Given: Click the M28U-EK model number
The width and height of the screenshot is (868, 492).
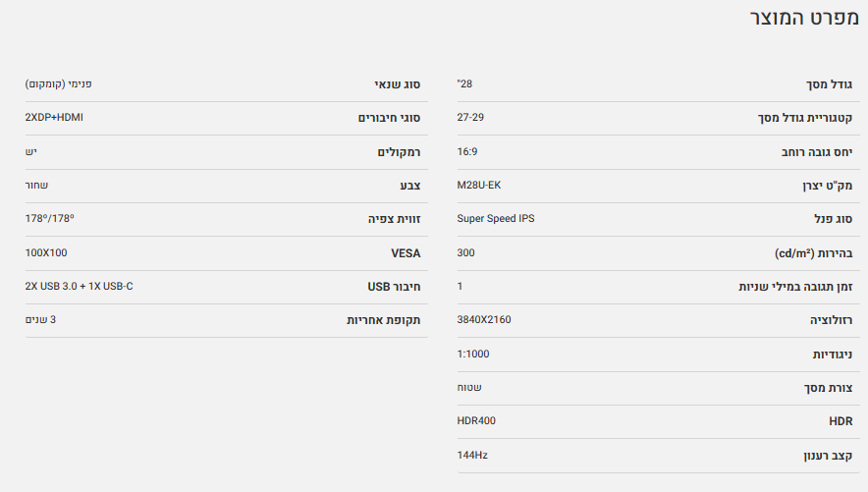Looking at the screenshot, I should [x=479, y=185].
